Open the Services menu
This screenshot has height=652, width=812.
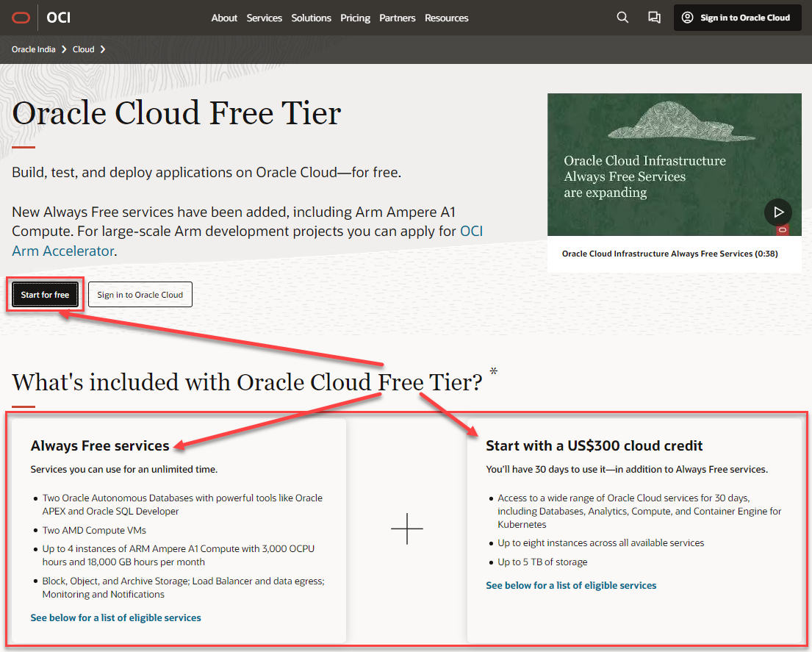pyautogui.click(x=264, y=18)
